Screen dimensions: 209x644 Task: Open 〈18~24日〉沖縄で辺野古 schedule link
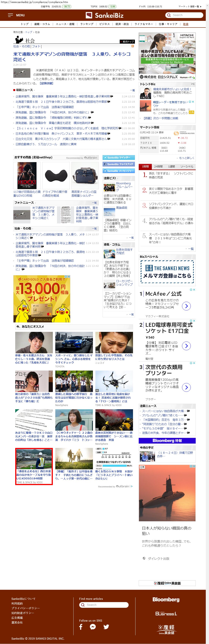(175, 454)
